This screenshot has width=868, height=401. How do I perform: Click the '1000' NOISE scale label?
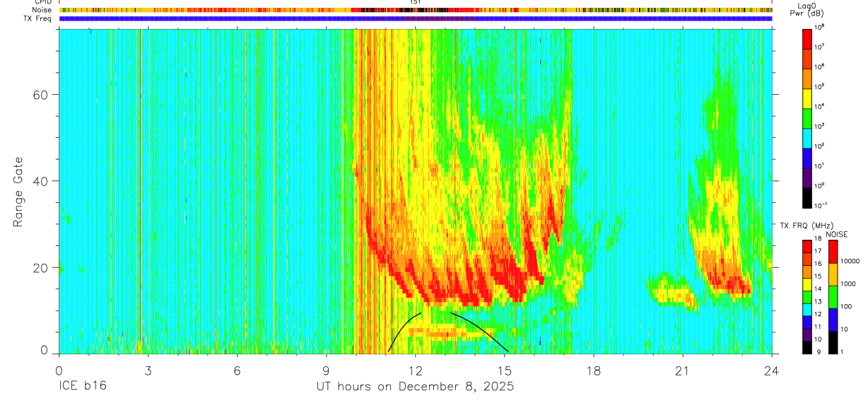(x=850, y=284)
